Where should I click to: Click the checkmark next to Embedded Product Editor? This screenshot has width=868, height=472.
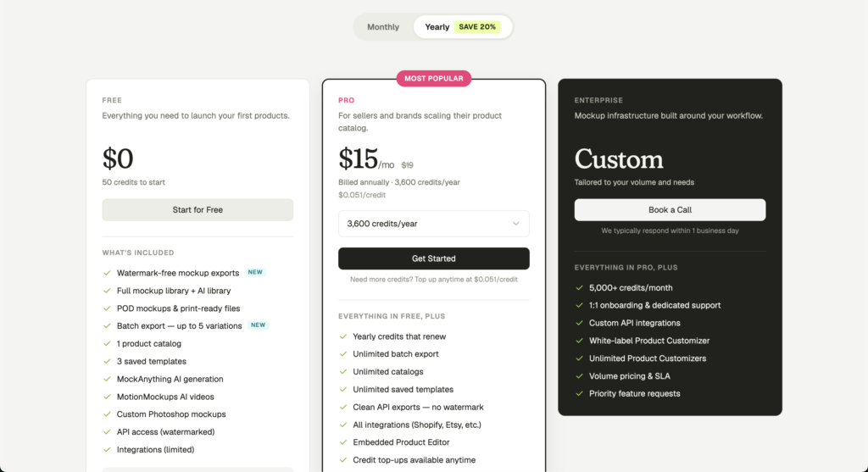pos(343,442)
